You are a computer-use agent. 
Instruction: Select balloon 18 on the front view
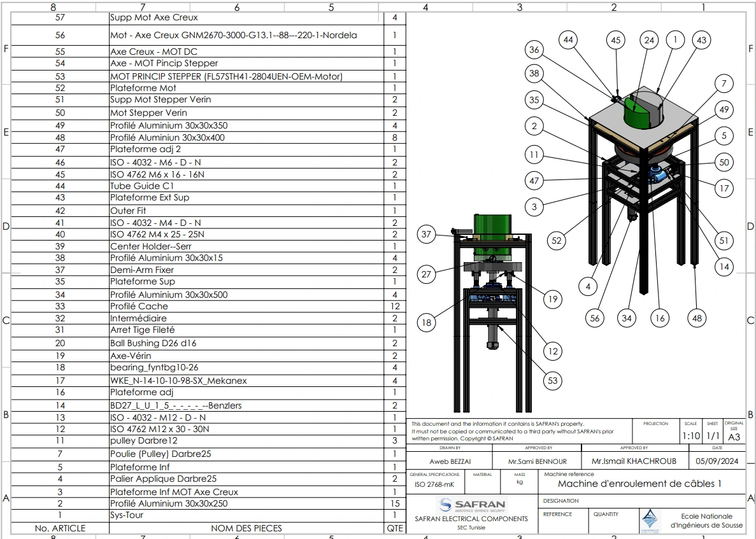[x=426, y=322]
